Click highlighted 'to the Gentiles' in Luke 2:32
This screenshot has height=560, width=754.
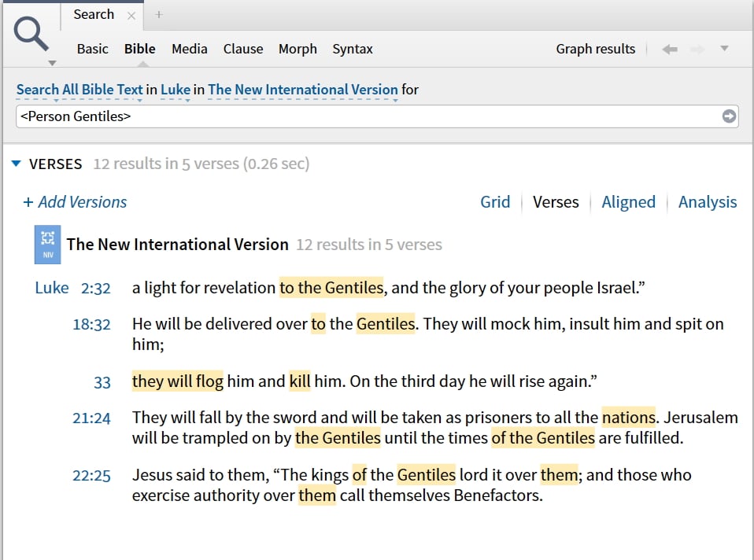coord(331,287)
